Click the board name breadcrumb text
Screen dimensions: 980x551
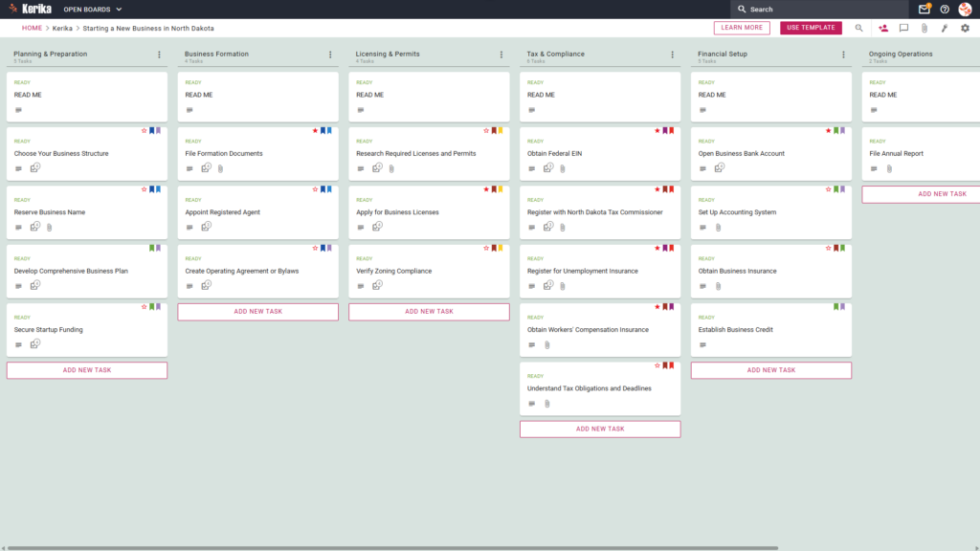click(x=148, y=28)
